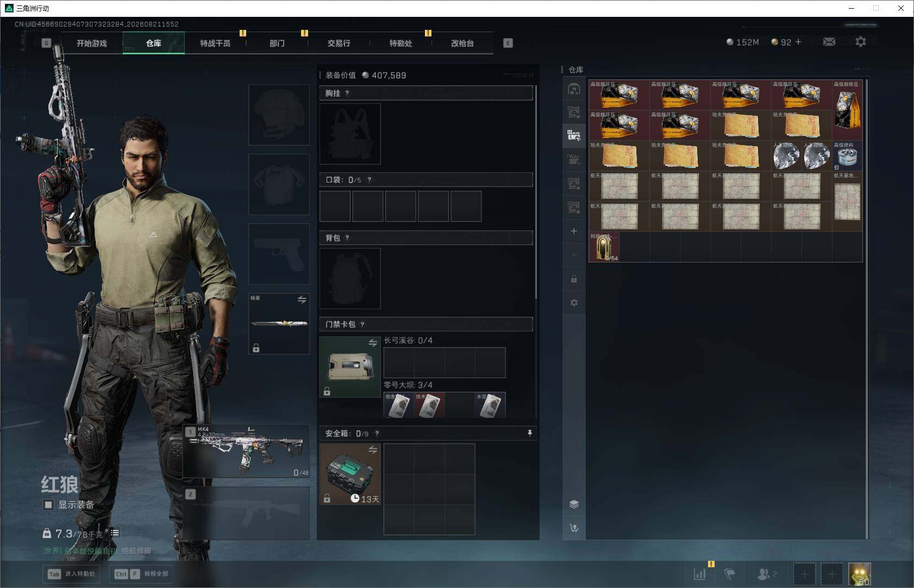Swap the keycard case with the arrows icon
Image resolution: width=914 pixels, height=588 pixels.
click(x=373, y=343)
